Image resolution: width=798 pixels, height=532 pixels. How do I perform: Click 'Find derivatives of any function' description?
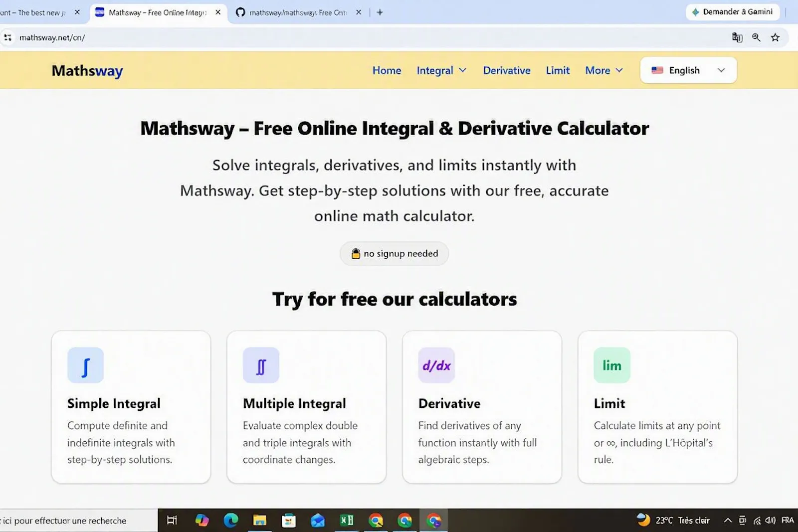click(x=477, y=443)
